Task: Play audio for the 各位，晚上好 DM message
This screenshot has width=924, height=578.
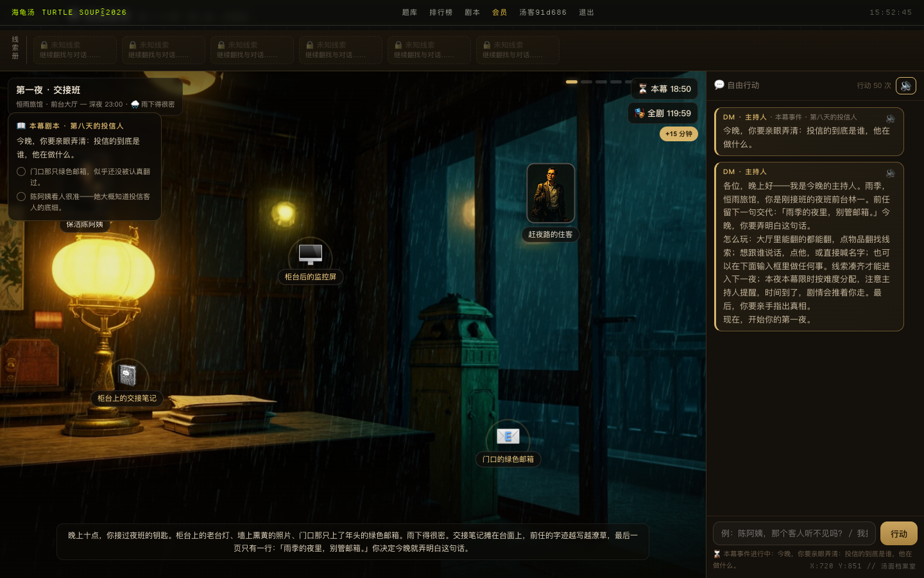Action: tap(891, 173)
